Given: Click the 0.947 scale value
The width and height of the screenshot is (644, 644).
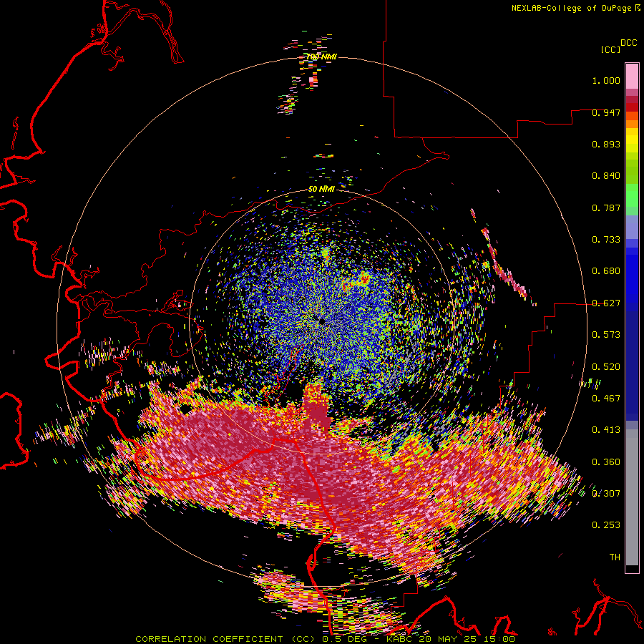Looking at the screenshot, I should (x=606, y=112).
